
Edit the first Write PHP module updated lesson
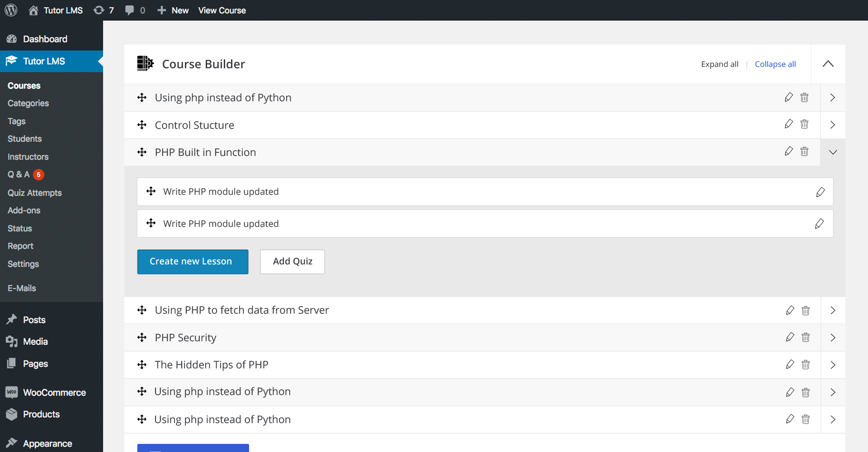pos(820,192)
